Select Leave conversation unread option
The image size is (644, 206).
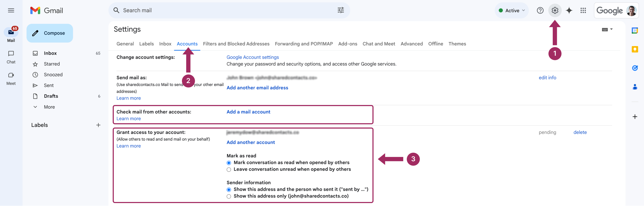[x=229, y=170]
